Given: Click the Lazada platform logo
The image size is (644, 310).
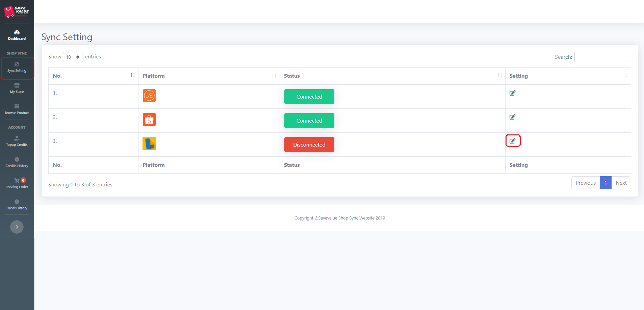Looking at the screenshot, I should 149,96.
